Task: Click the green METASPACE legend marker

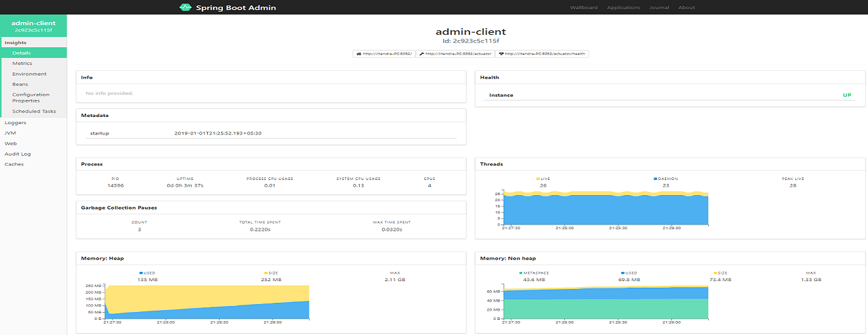Action: 520,273
